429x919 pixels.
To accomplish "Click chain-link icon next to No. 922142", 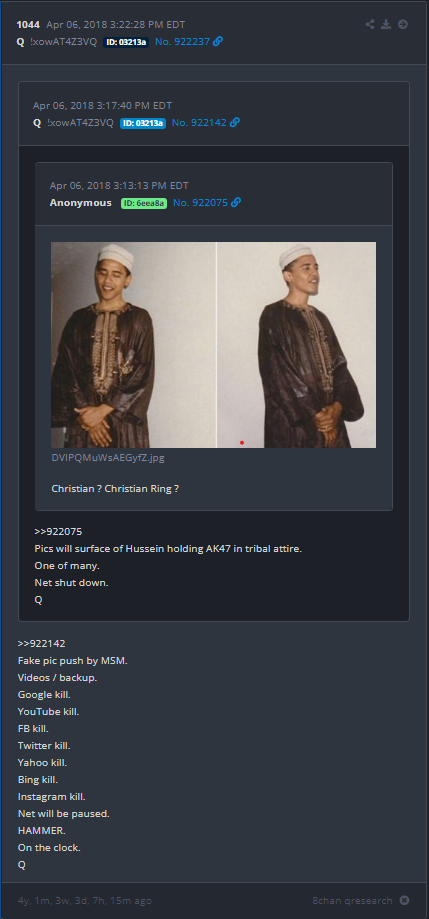I will [x=234, y=122].
